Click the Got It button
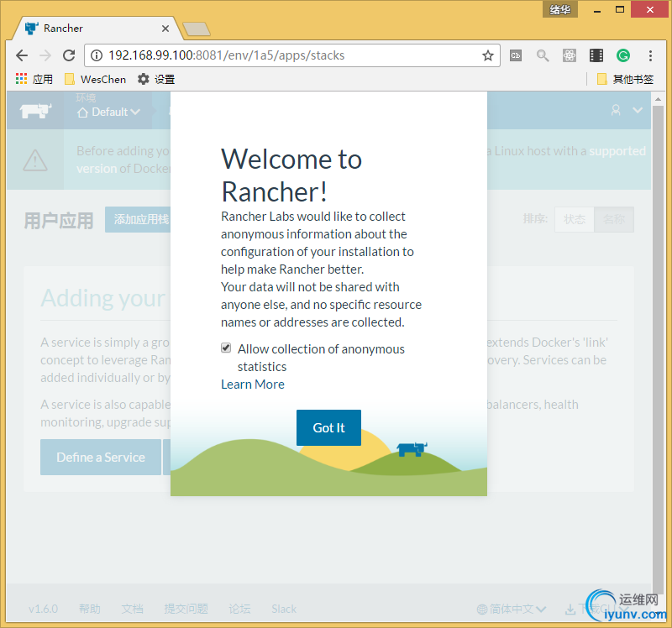 (328, 427)
